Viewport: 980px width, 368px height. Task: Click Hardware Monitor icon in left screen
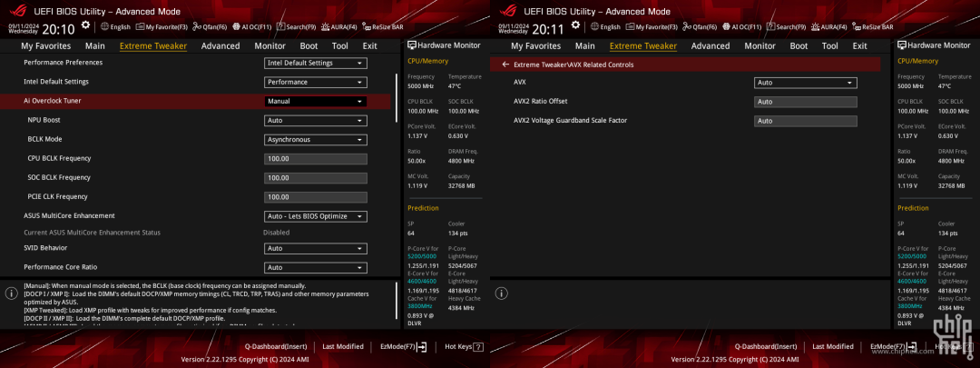click(412, 45)
